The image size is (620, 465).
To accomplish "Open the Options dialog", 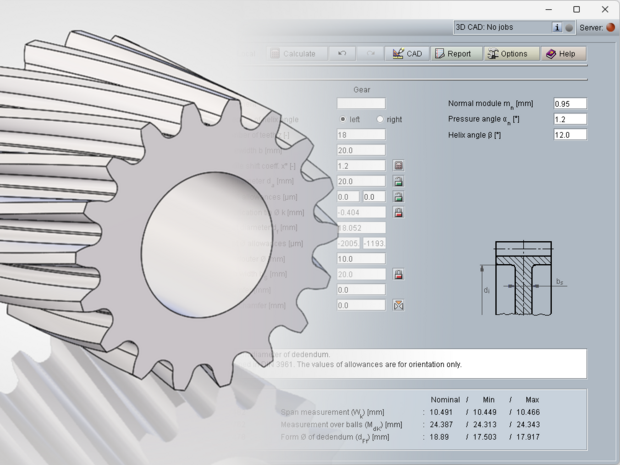I will 507,53.
